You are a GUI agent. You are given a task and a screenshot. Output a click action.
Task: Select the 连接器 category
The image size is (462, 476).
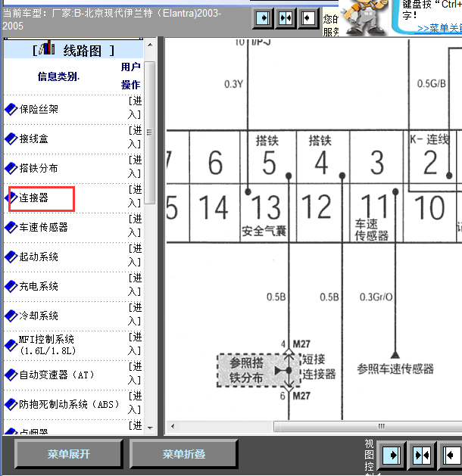click(x=34, y=198)
